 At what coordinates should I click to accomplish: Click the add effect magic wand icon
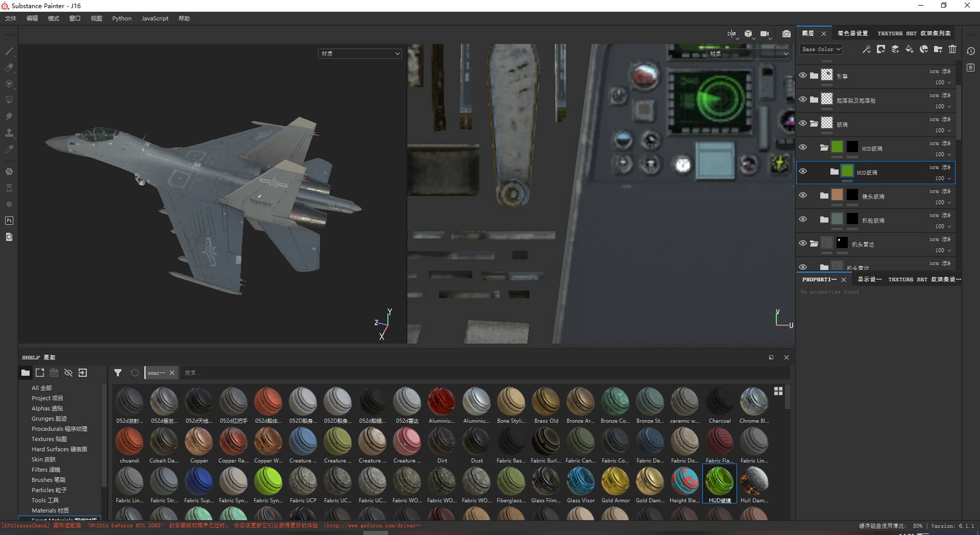(867, 49)
